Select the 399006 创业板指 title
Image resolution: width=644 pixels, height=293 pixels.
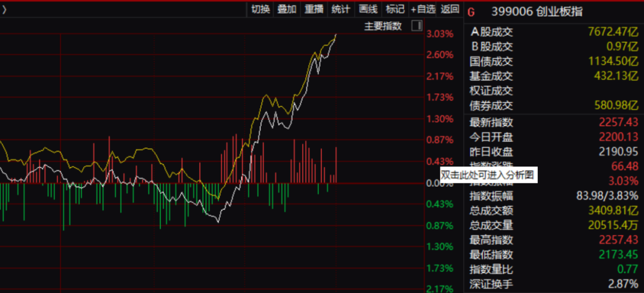click(x=537, y=11)
